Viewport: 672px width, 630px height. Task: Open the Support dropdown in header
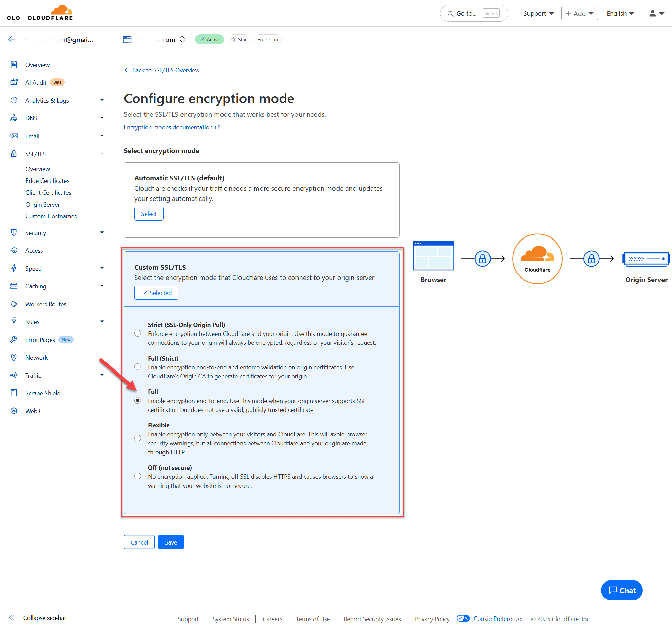(x=538, y=13)
